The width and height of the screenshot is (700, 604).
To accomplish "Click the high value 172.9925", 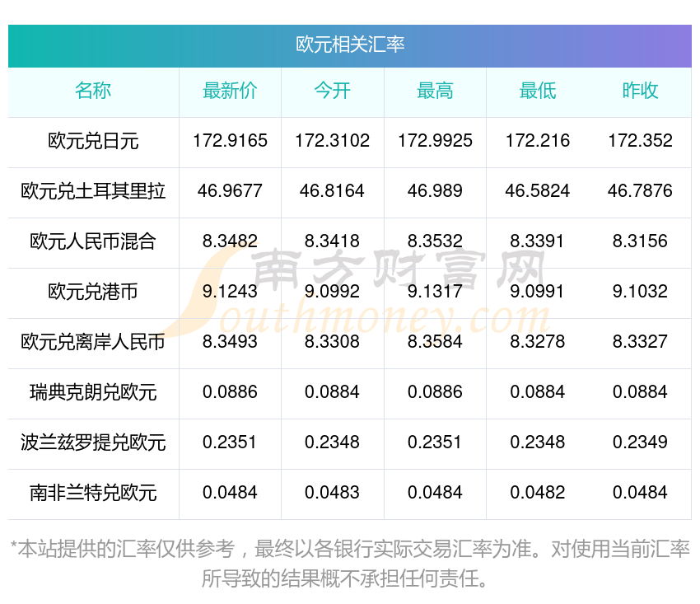I will pyautogui.click(x=435, y=141).
